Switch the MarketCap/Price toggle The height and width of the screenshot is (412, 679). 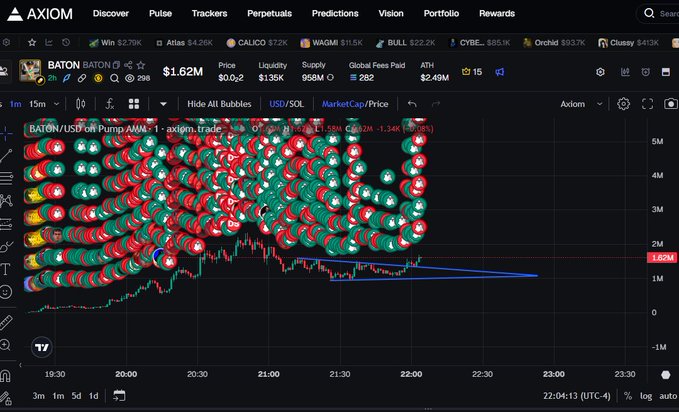pyautogui.click(x=355, y=104)
